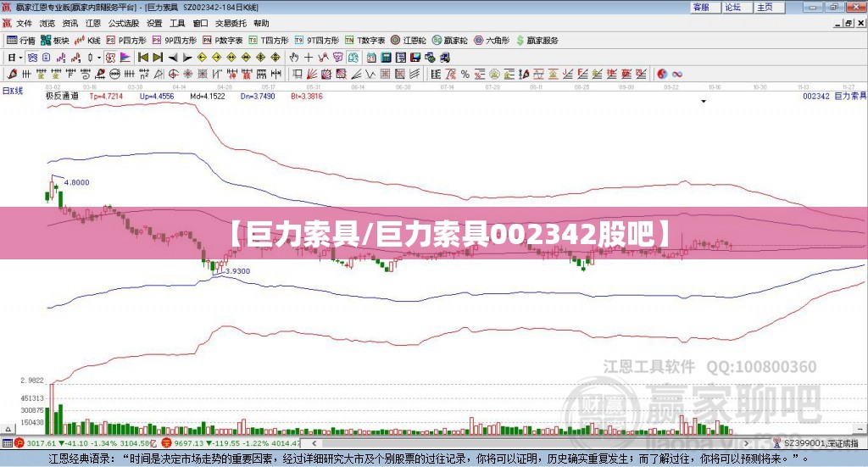The height and width of the screenshot is (467, 868).
Task: Click the 极反通道 indicator name
Action: coord(62,96)
